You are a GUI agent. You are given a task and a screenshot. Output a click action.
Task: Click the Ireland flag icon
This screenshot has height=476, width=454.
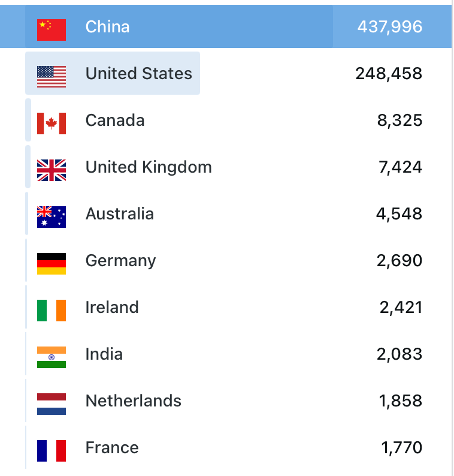[x=52, y=308]
